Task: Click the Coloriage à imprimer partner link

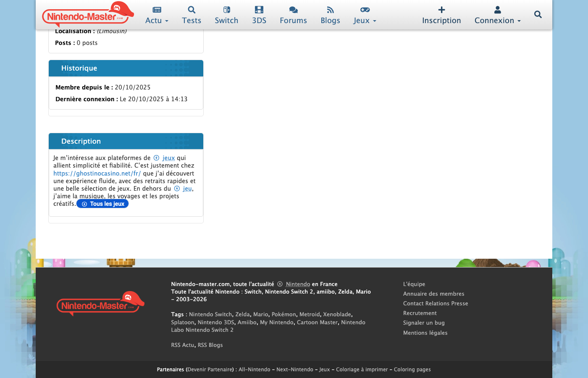Action: pyautogui.click(x=362, y=370)
